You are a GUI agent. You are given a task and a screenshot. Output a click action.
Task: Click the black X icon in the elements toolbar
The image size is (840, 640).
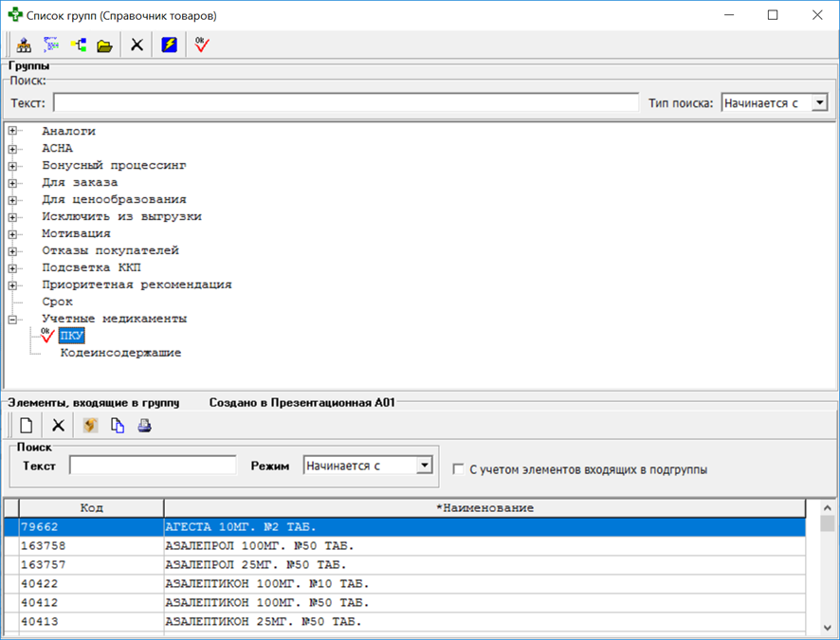point(58,426)
